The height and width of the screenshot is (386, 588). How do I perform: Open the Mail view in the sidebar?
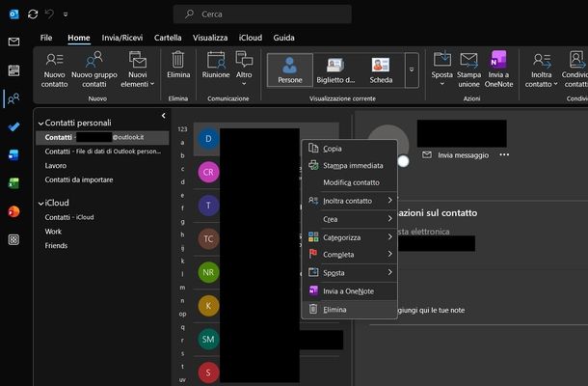(x=13, y=41)
